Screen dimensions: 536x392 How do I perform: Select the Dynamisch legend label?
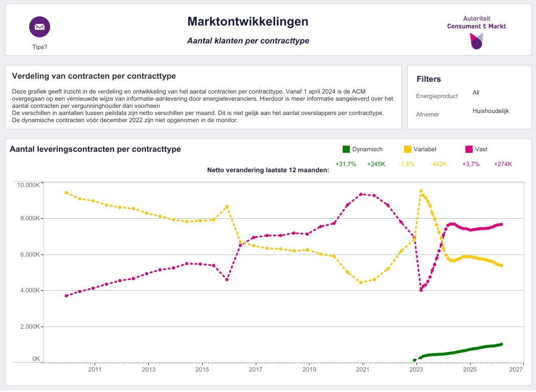[x=367, y=149]
